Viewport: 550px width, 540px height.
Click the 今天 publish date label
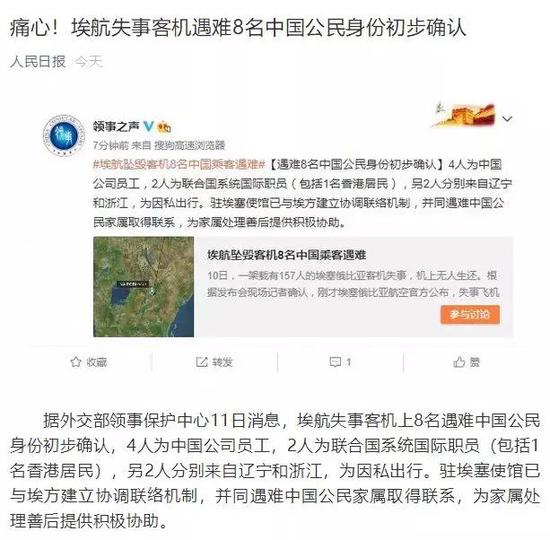(x=88, y=62)
